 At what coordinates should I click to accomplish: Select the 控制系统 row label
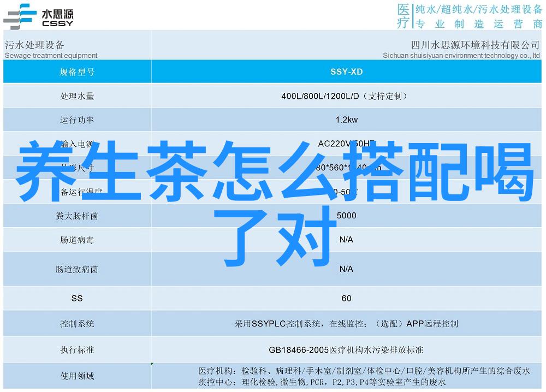click(x=77, y=324)
